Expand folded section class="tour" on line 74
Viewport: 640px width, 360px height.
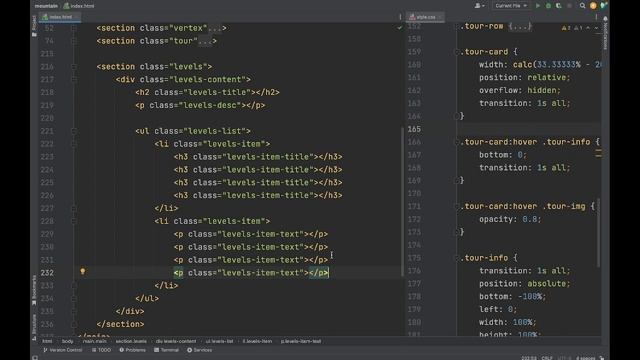[74, 41]
